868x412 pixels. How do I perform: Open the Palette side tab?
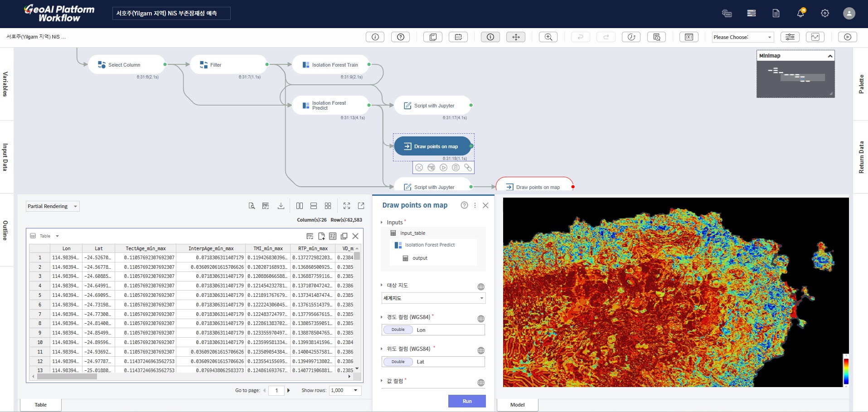coord(861,84)
